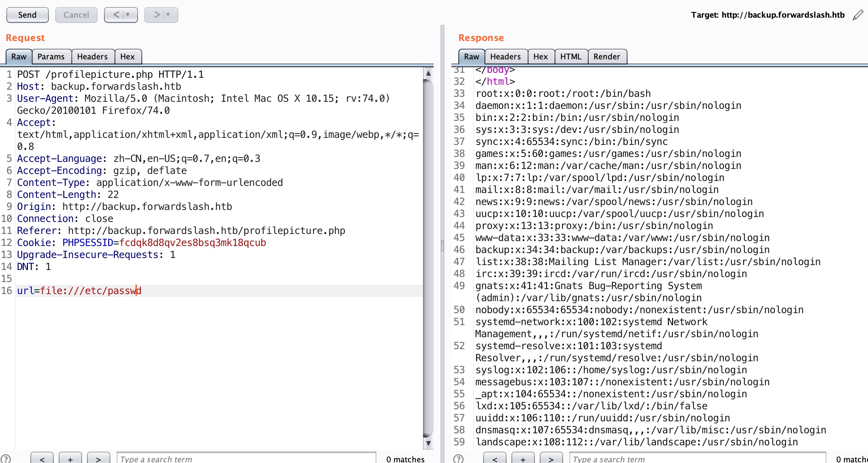Go to previous match in response search
Image resolution: width=868 pixels, height=463 pixels.
(x=494, y=459)
